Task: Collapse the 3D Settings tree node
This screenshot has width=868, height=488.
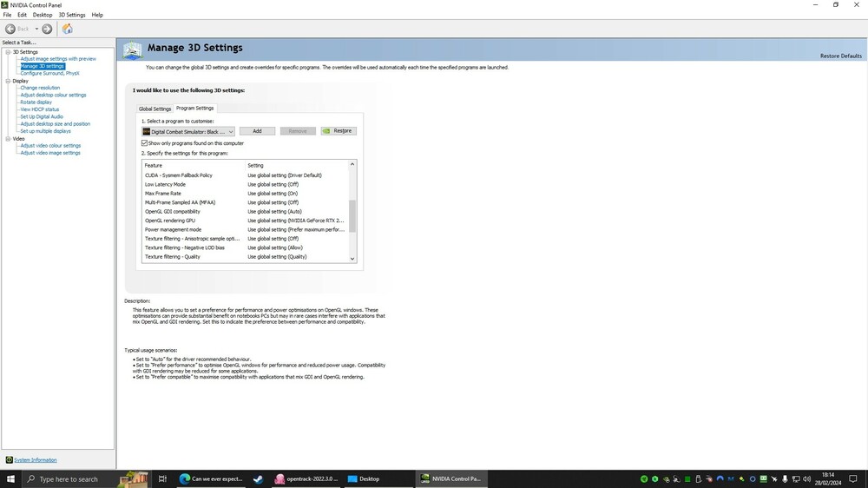Action: (x=9, y=52)
